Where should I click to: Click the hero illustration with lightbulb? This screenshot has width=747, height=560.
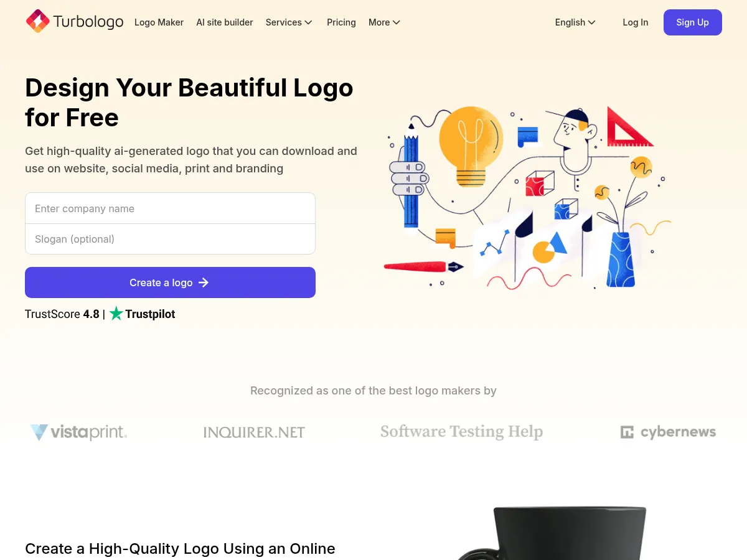528,198
